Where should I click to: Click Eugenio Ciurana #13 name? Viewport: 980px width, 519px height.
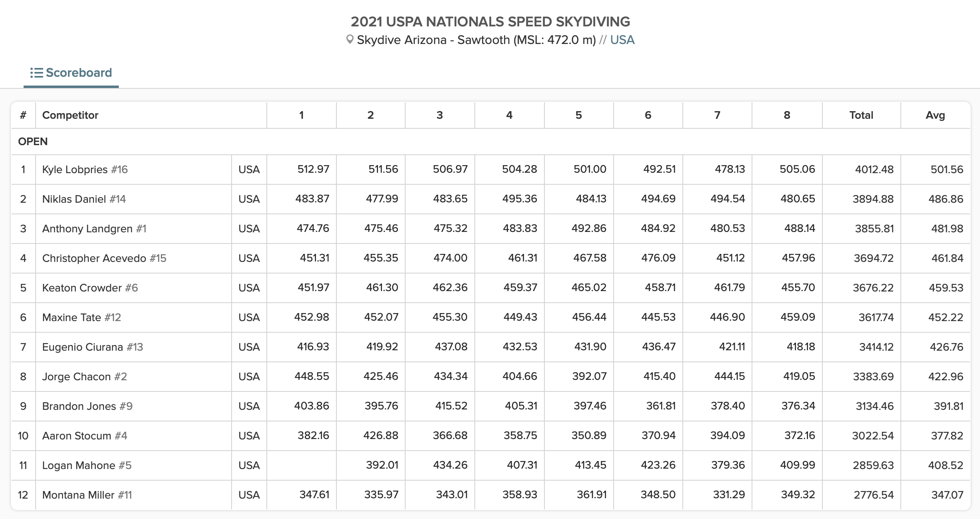(92, 347)
